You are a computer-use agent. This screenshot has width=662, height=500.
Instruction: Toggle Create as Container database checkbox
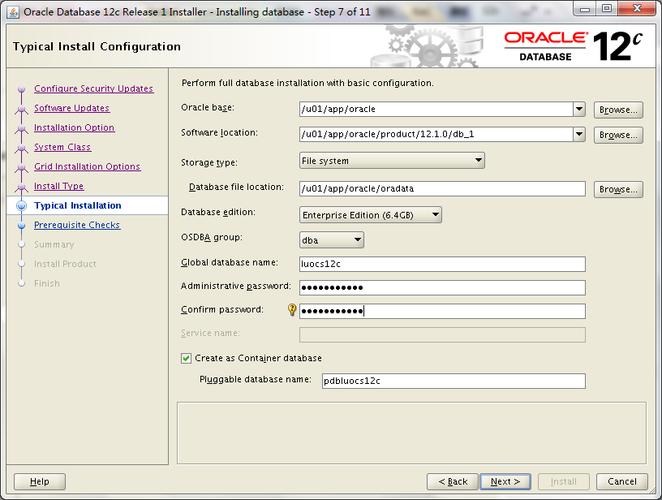(186, 358)
